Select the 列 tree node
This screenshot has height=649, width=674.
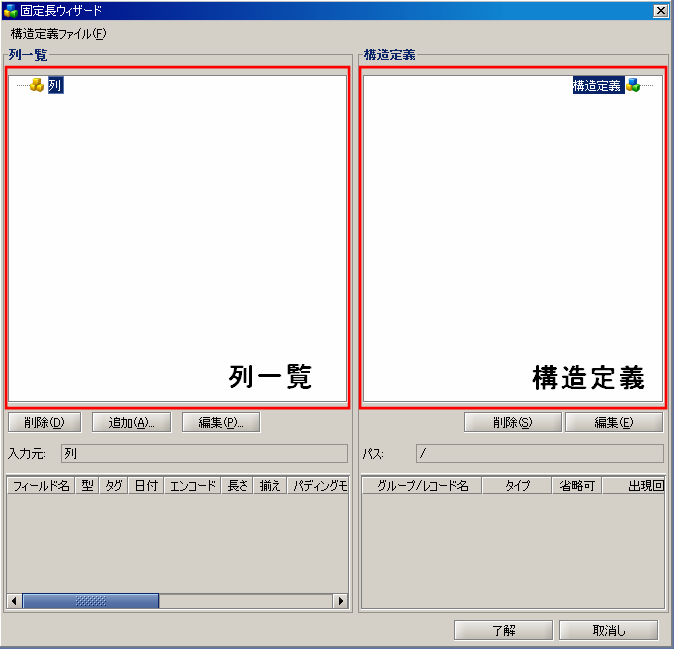[x=55, y=85]
